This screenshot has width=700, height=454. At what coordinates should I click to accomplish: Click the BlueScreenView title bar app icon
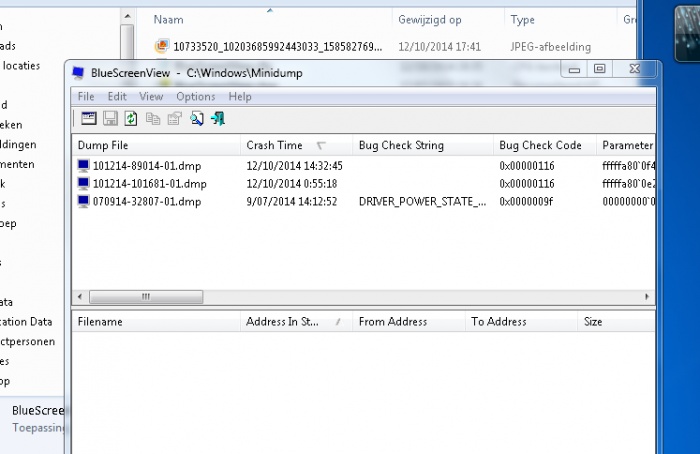78,72
